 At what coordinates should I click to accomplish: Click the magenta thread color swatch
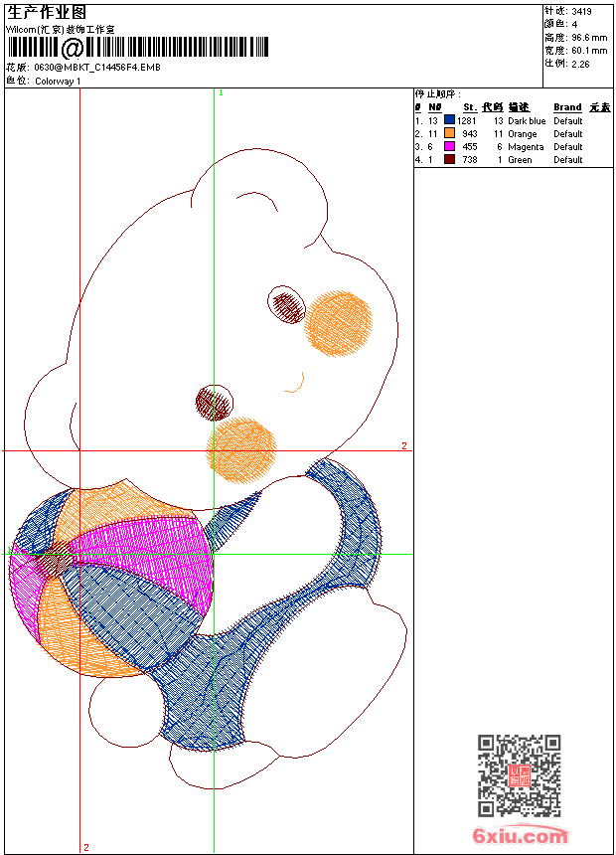pyautogui.click(x=449, y=146)
